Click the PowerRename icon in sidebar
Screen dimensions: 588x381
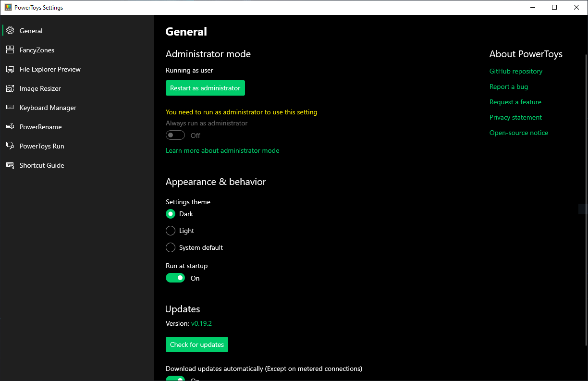click(10, 127)
